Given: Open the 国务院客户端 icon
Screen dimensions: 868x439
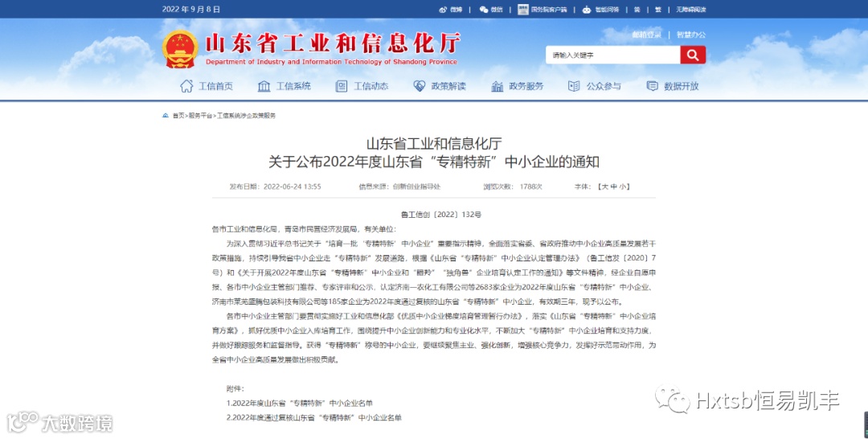Looking at the screenshot, I should 523,10.
